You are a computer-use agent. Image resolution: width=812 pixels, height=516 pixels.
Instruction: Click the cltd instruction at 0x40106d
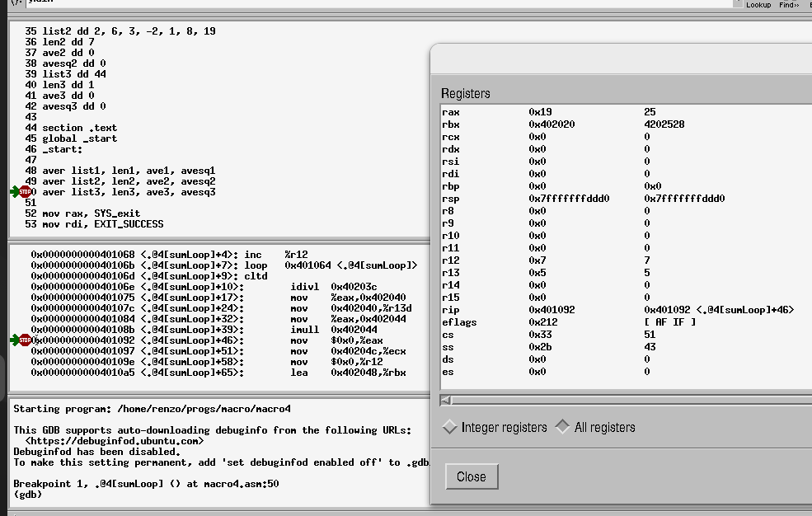(x=149, y=276)
